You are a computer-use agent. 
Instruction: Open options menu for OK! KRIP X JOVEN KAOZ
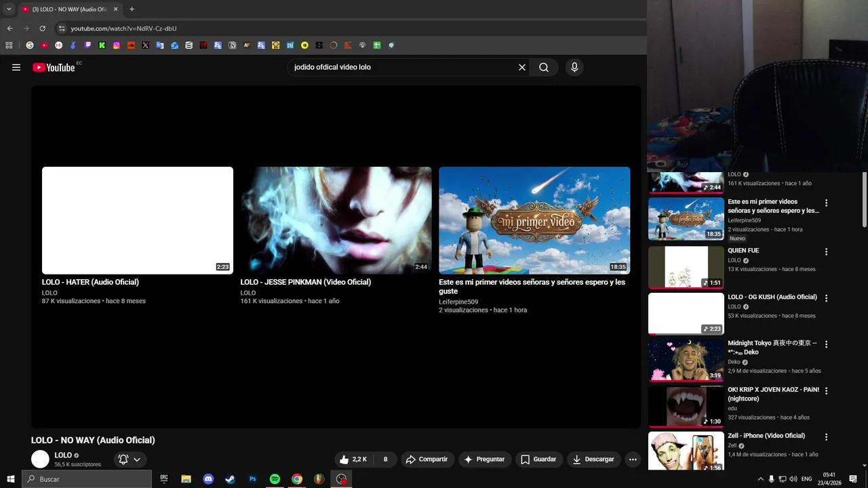[x=826, y=391]
